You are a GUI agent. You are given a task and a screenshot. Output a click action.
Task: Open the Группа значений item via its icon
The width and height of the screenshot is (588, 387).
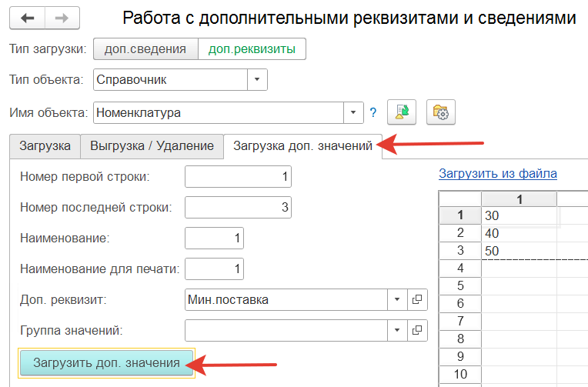tap(417, 330)
